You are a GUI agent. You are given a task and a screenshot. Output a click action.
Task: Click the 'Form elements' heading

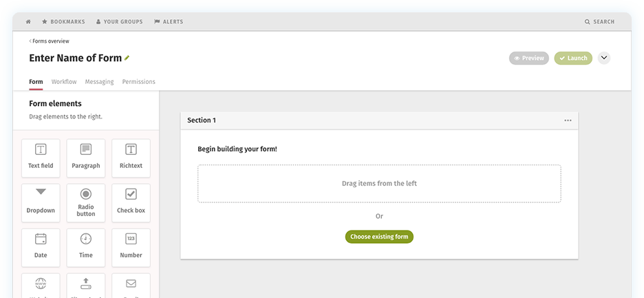[x=56, y=104]
